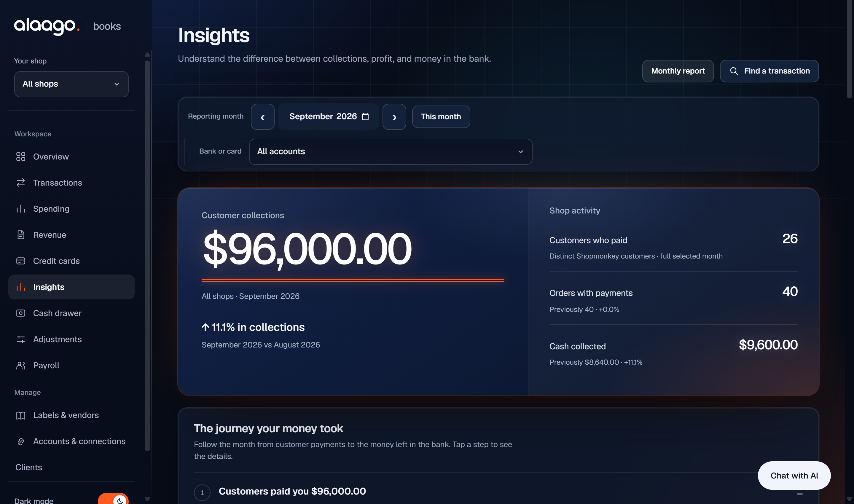Open the Payroll menu item
This screenshot has height=504, width=854.
tap(71, 366)
